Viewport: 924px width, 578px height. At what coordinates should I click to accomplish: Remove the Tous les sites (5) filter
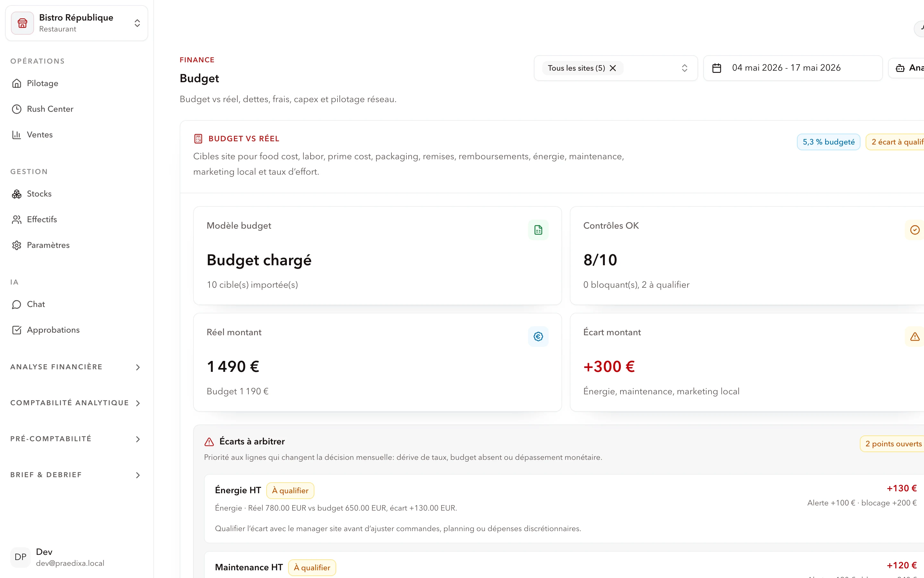pyautogui.click(x=613, y=68)
